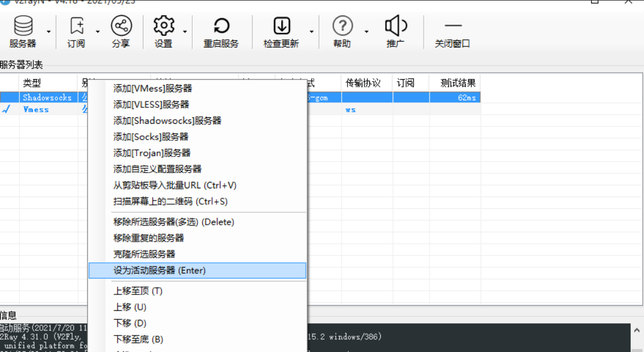The height and width of the screenshot is (352, 644).
Task: Select 上移至顶 (T) menu entry
Action: 197,291
